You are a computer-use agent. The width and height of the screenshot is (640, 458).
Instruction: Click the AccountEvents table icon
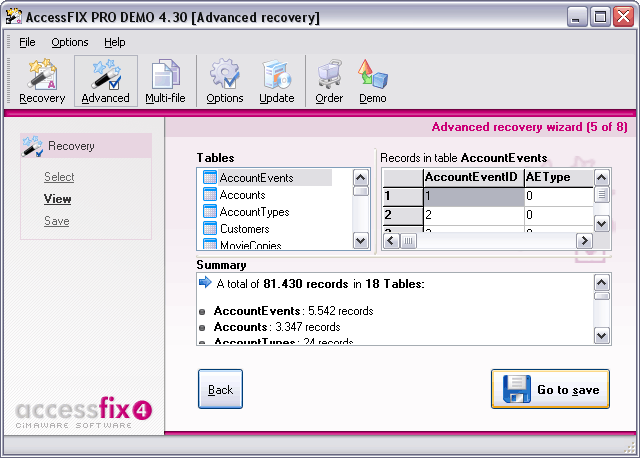click(210, 178)
